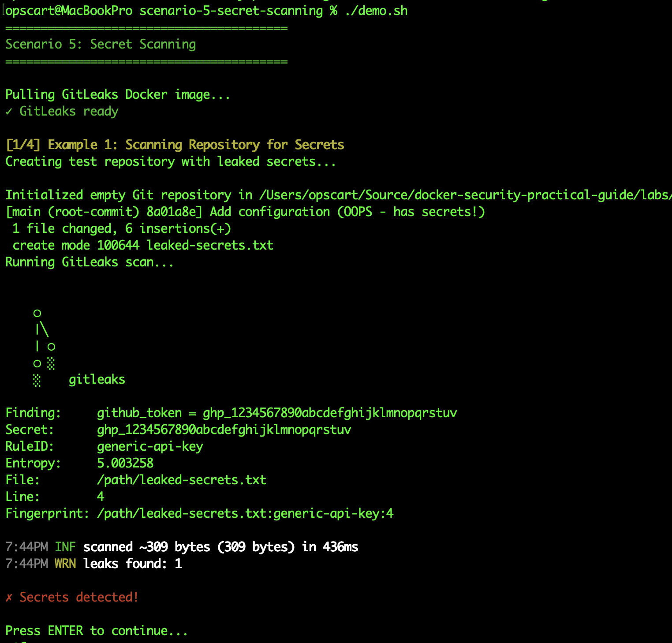Click the finding value 'github_token = ghp_1234567890abcdefghijklmnopqrstuv'

pyautogui.click(x=277, y=413)
